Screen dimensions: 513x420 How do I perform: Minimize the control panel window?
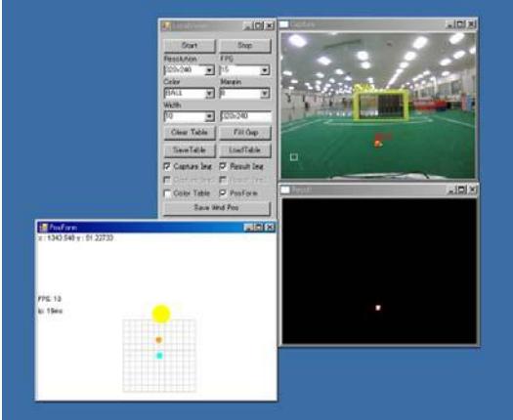247,25
